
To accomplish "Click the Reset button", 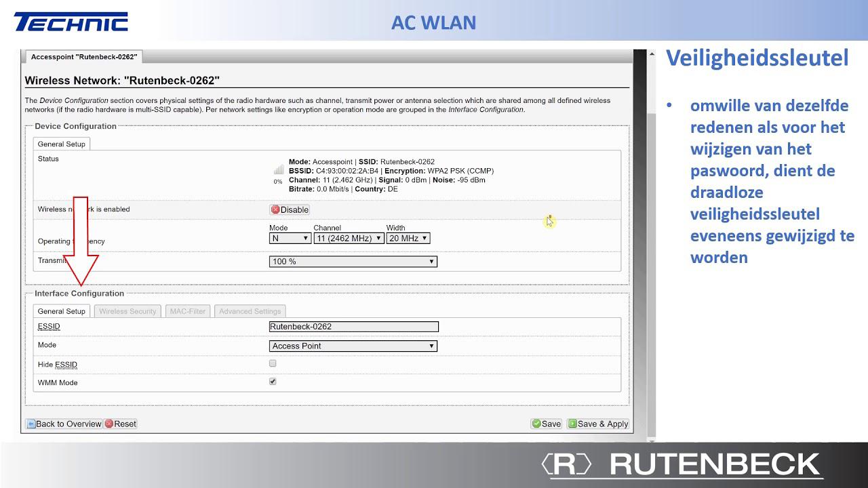I will click(120, 424).
